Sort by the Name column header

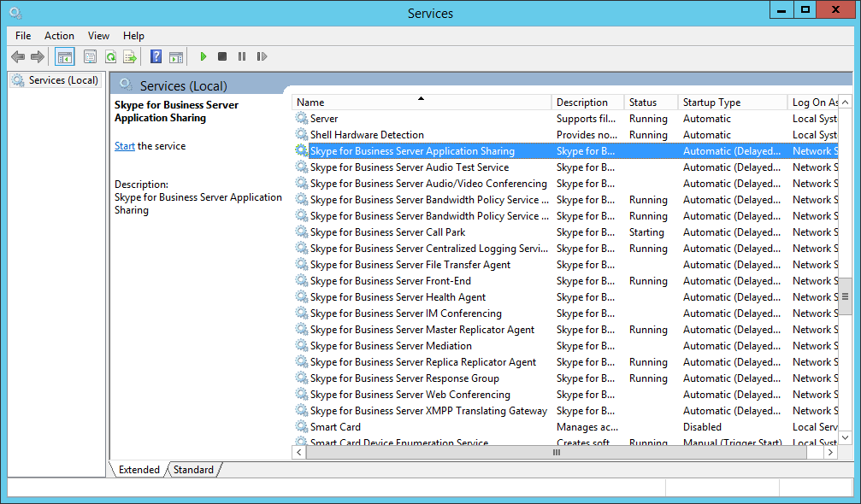422,102
